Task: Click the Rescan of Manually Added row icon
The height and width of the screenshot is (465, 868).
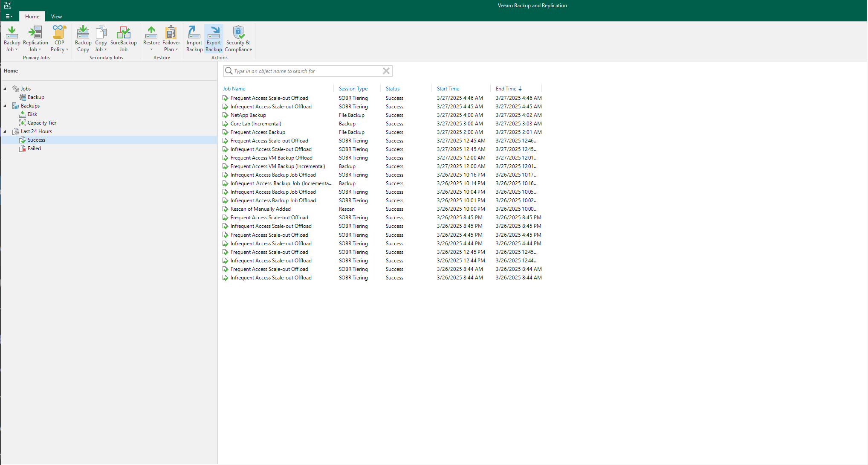Action: click(x=226, y=209)
